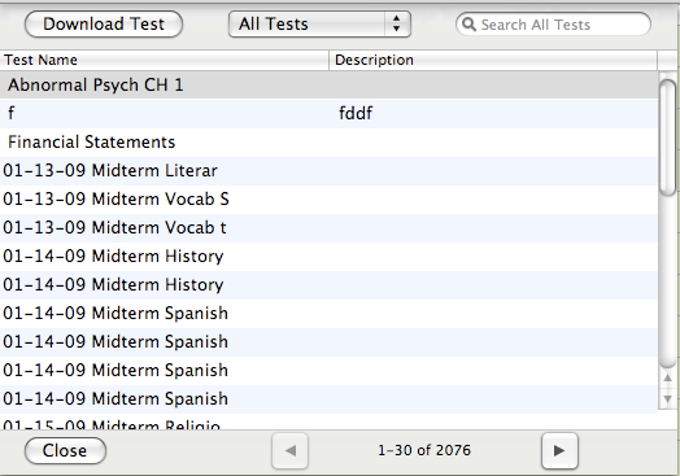Image resolution: width=680 pixels, height=476 pixels.
Task: Select 01-13-09 Midterm Vocab S test
Action: [x=329, y=199]
